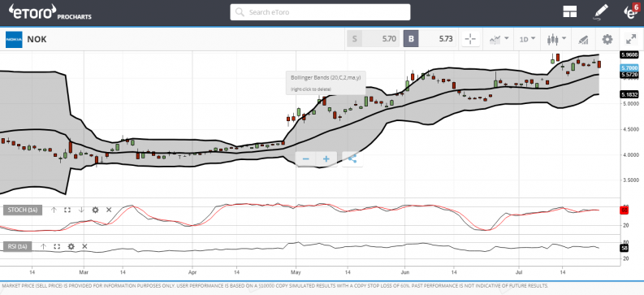Click the Apr date axis label

(192, 272)
